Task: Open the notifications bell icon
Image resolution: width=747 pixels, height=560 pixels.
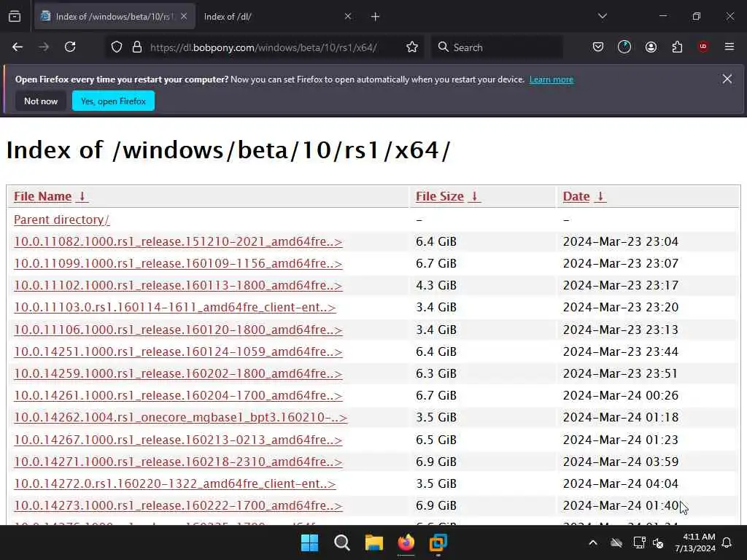Action: (727, 542)
